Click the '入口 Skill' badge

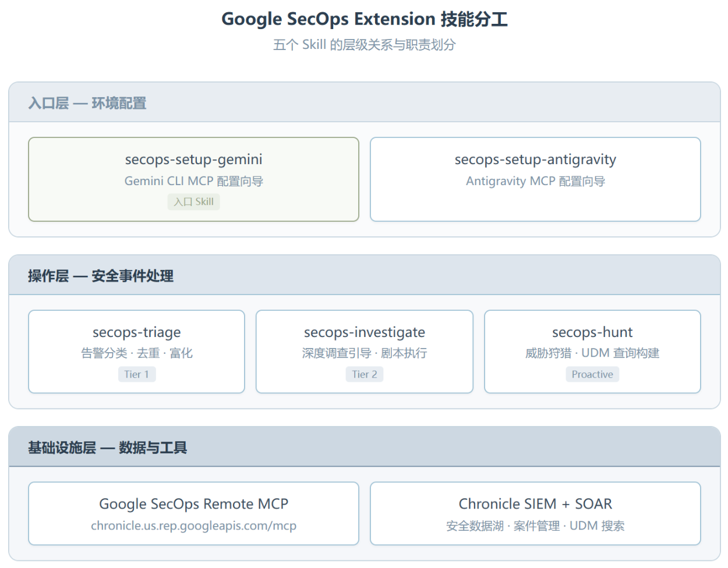[x=193, y=202]
